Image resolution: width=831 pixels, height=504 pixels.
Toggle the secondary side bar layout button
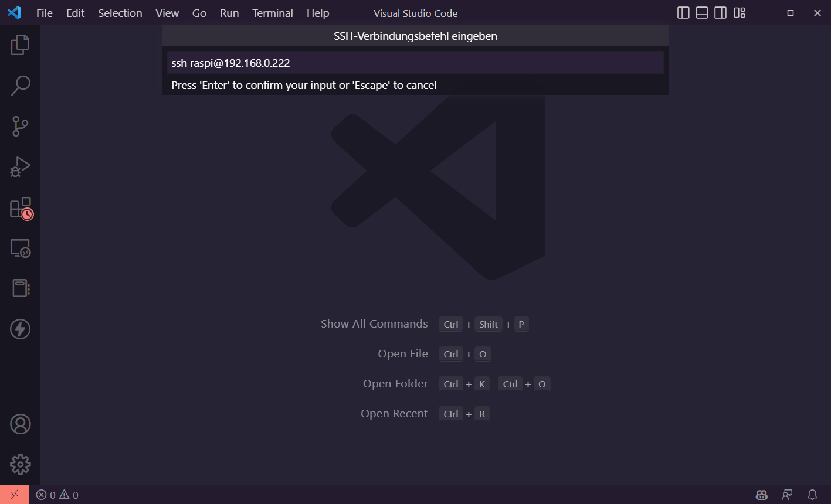[721, 13]
